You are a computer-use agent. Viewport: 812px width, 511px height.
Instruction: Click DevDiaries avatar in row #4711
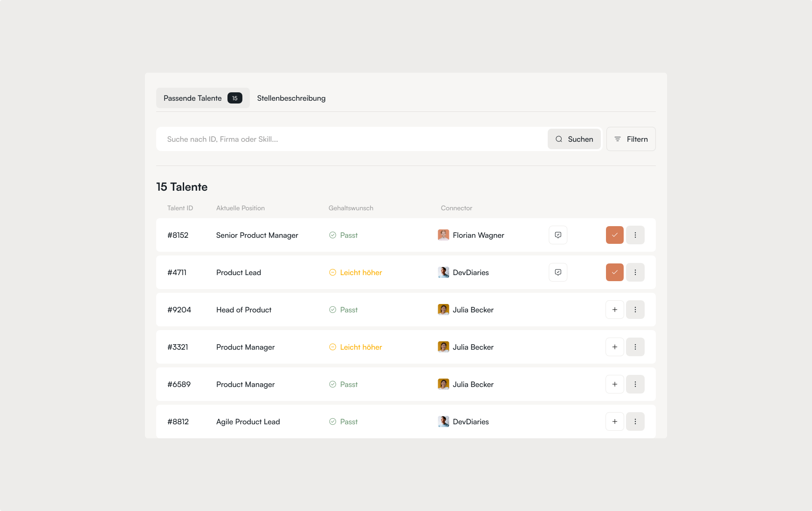(443, 272)
